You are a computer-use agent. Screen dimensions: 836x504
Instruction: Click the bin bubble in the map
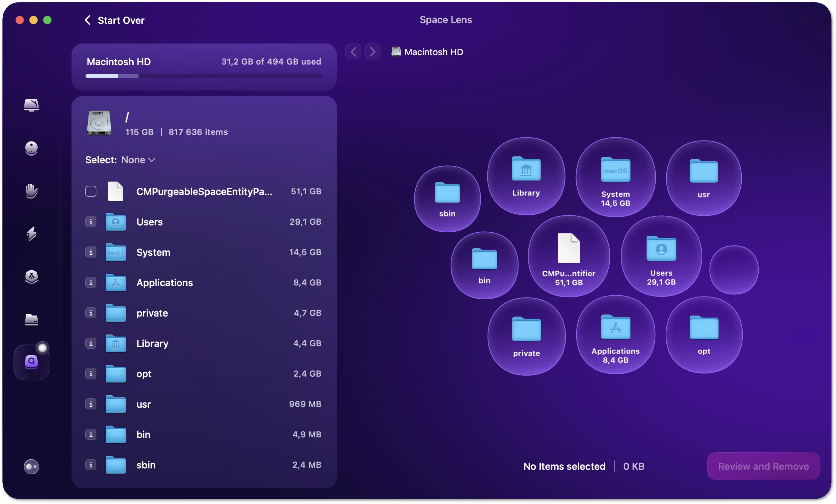pos(484,265)
